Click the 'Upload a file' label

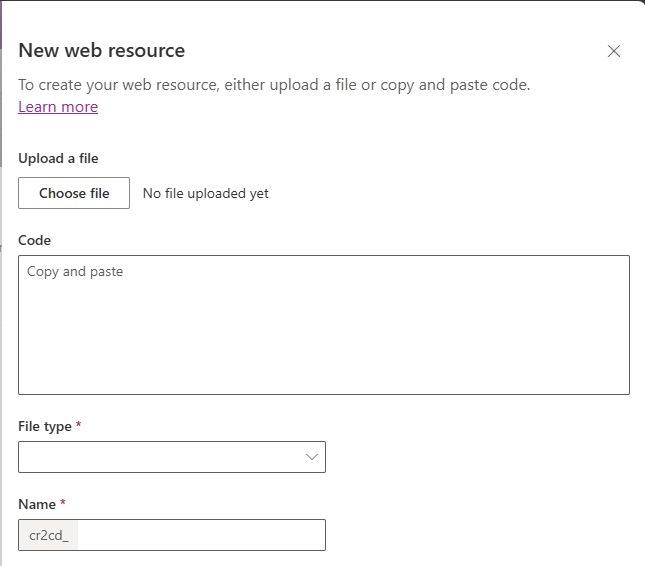coord(58,158)
